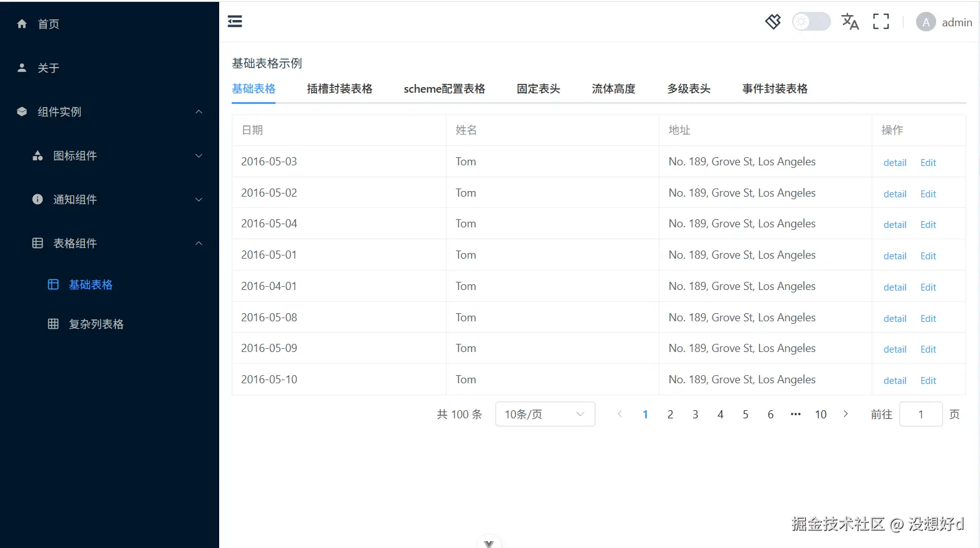Click detail link for 2016-05-03 row
Screen dimensions: 980x548
pyautogui.click(x=895, y=163)
